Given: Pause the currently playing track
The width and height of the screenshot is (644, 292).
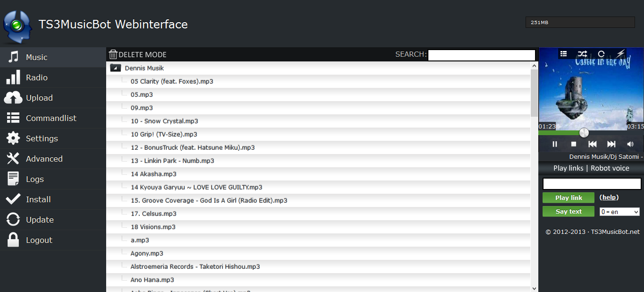Looking at the screenshot, I should (x=555, y=144).
